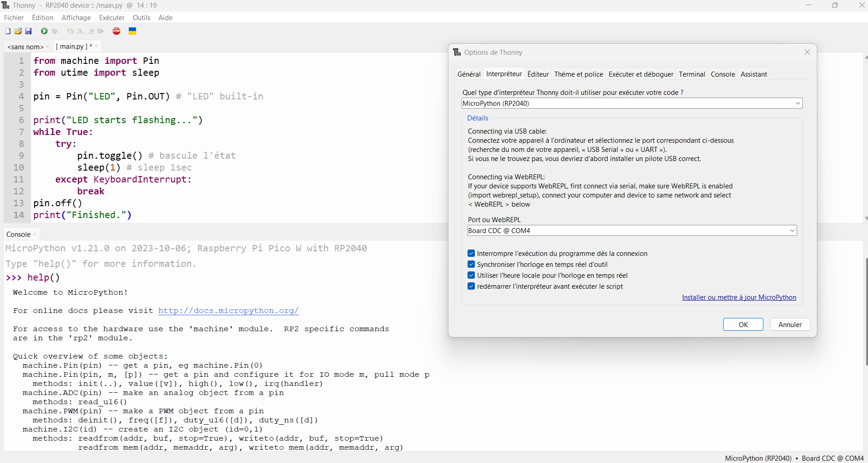868x463 pixels.
Task: Stop the backend with the red STOP icon
Action: coord(116,31)
